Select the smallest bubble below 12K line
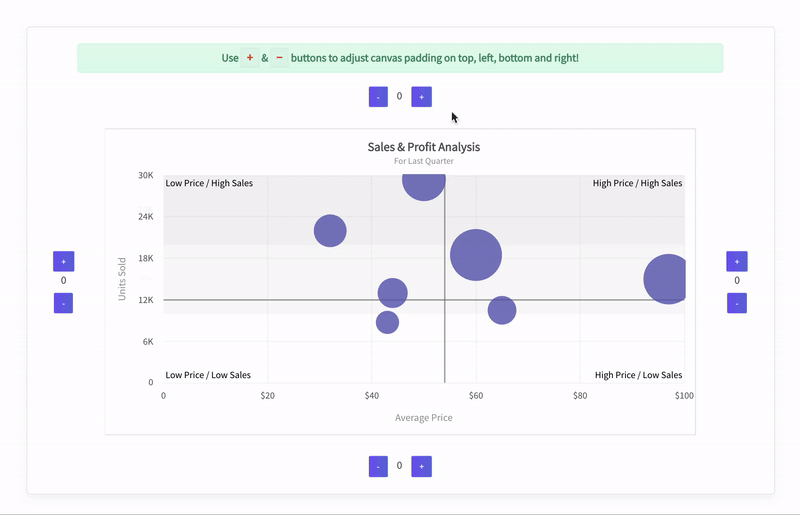Image resolution: width=800 pixels, height=515 pixels. [387, 322]
